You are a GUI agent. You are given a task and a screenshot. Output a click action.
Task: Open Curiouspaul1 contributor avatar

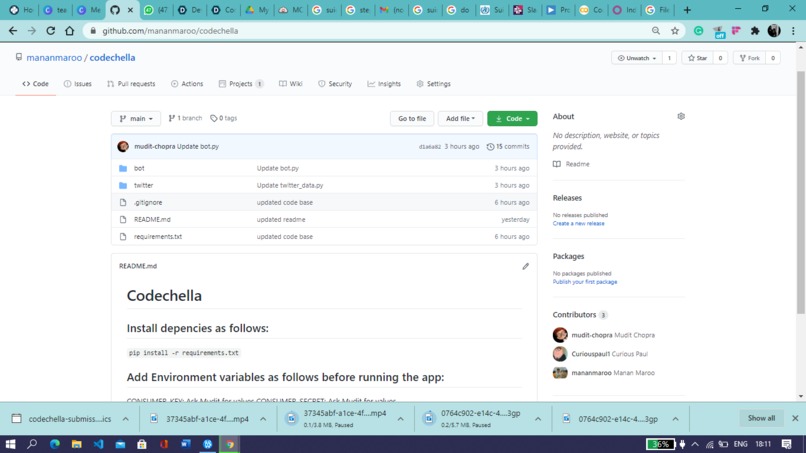560,354
